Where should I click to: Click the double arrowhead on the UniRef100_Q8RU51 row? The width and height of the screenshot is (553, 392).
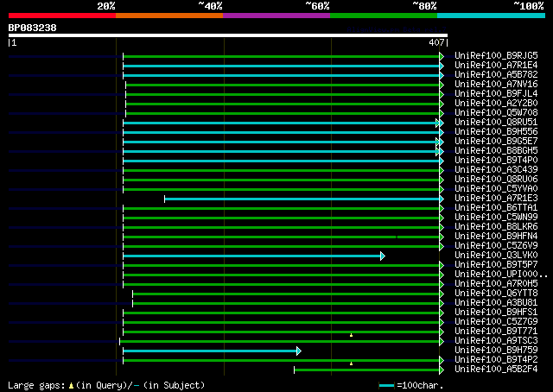(x=439, y=123)
